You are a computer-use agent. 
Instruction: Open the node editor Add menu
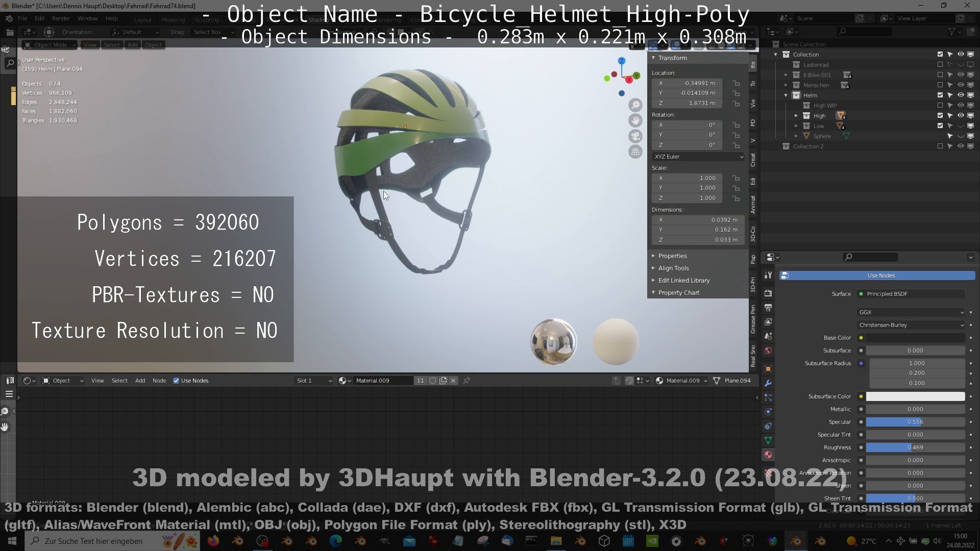point(140,381)
